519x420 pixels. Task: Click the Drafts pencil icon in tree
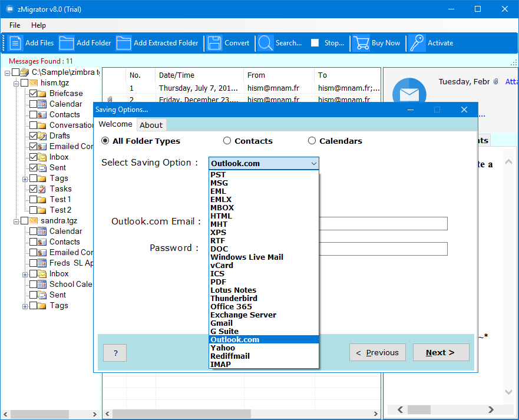42,135
